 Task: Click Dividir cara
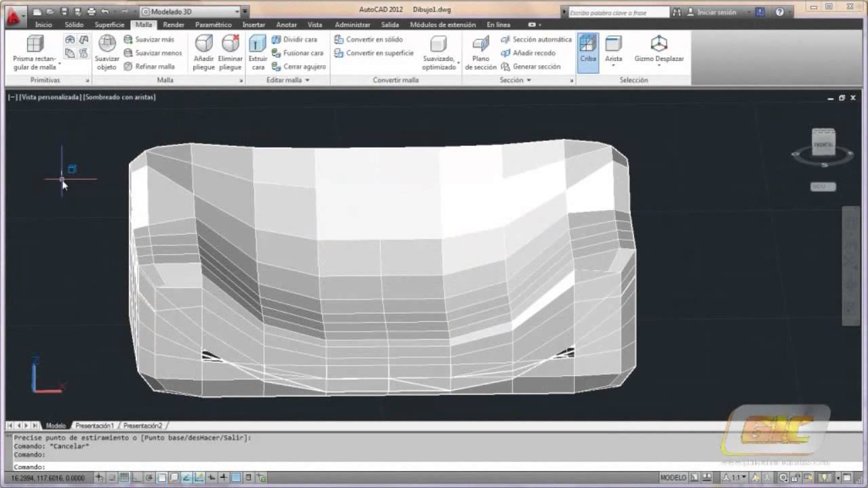pos(294,39)
